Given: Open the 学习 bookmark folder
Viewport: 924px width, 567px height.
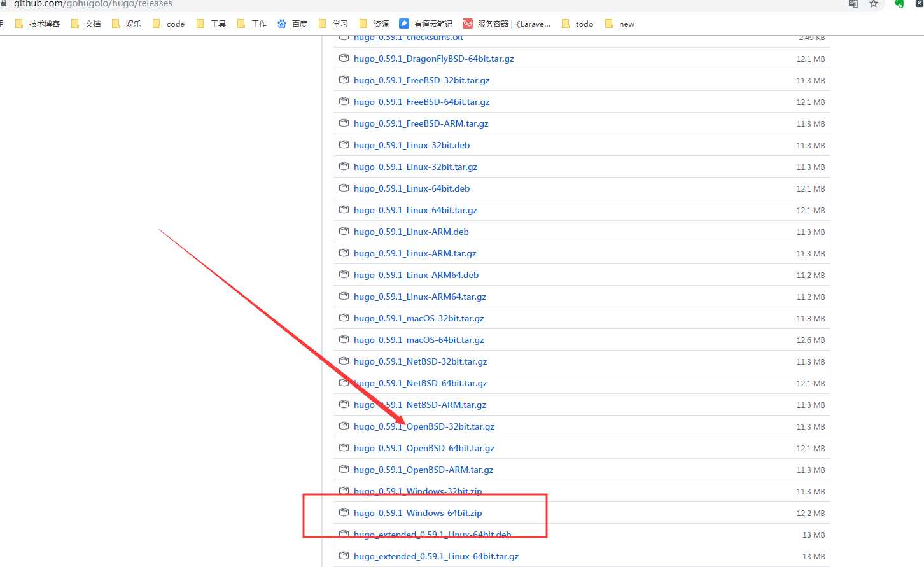Looking at the screenshot, I should click(x=333, y=24).
